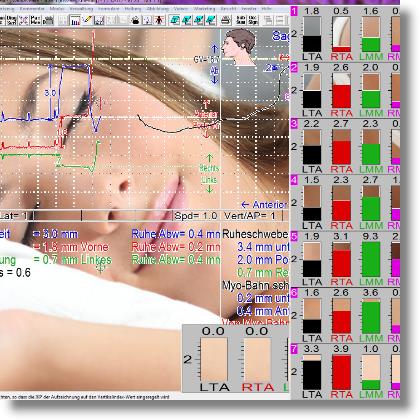Screen dimensions: 420x420
Task: Click the green LMM bar in row 5
Action: tap(371, 259)
